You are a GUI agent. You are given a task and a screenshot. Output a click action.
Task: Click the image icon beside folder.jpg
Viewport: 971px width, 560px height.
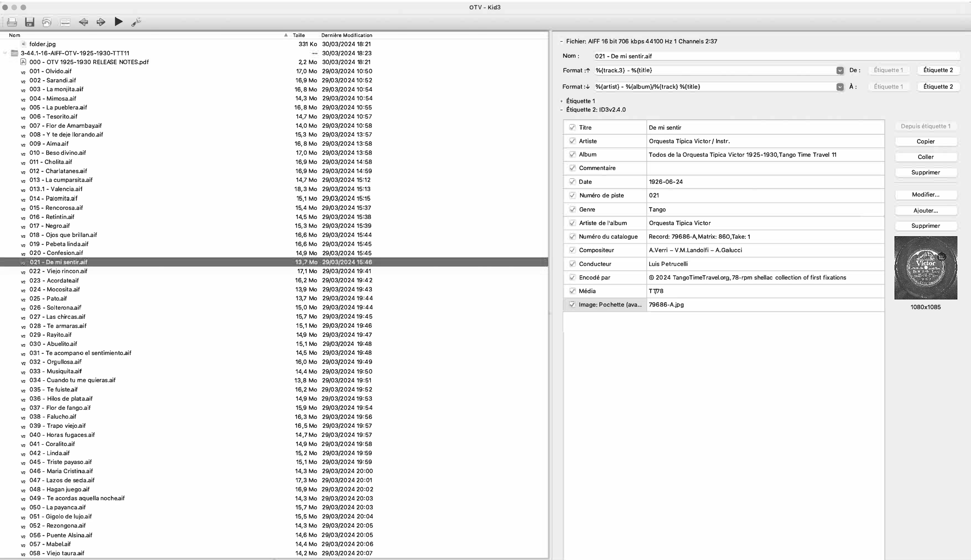coord(24,44)
